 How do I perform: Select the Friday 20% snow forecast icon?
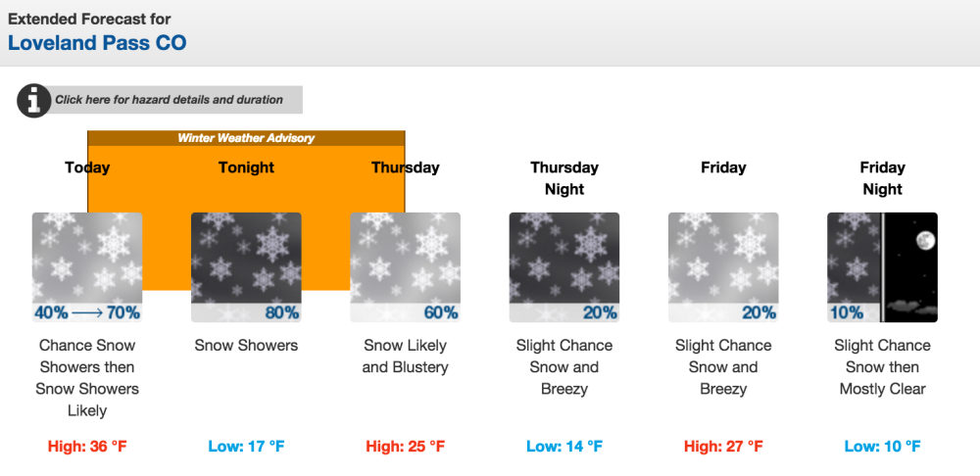tap(723, 267)
